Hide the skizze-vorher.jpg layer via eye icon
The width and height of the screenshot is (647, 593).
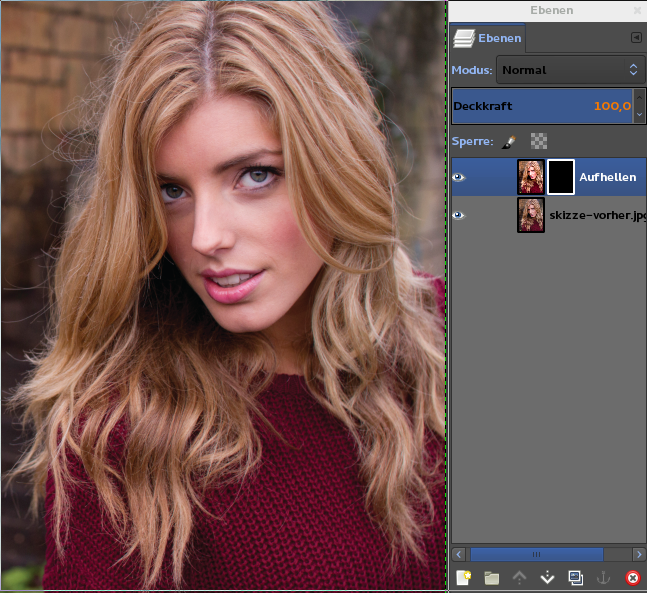pyautogui.click(x=459, y=215)
